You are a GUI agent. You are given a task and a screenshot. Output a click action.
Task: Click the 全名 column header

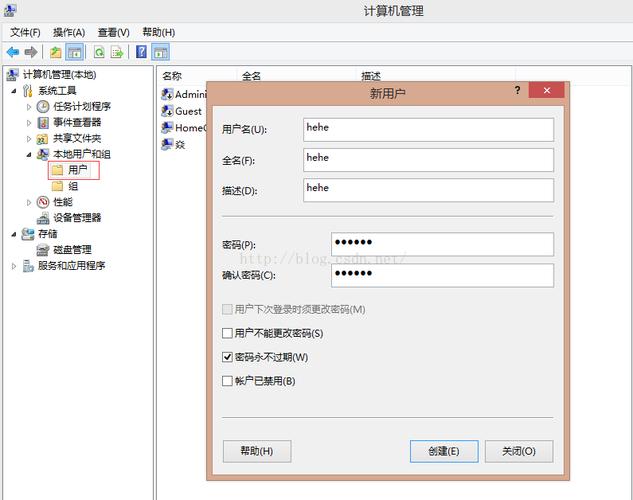(x=251, y=75)
